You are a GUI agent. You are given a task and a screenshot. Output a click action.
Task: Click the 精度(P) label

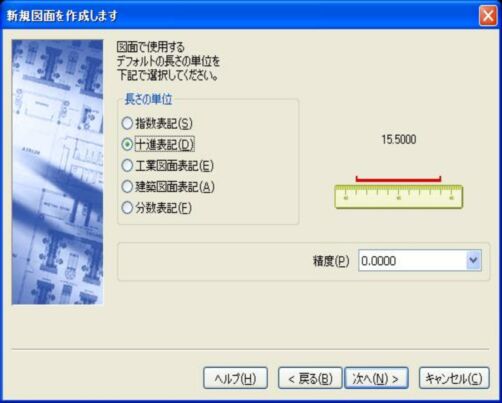tap(331, 261)
